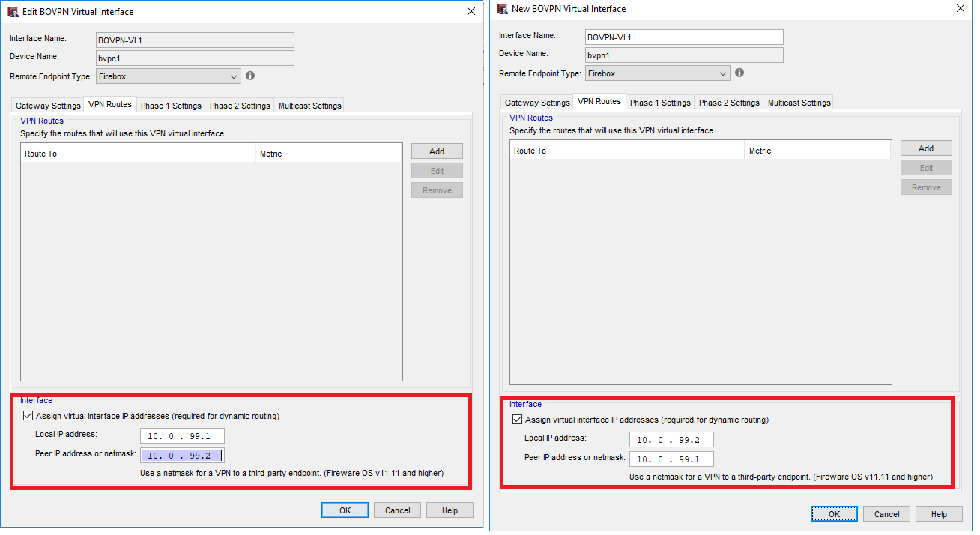Image resolution: width=980 pixels, height=535 pixels.
Task: Switch to Gateway Settings tab in Edit dialog
Action: 48,106
